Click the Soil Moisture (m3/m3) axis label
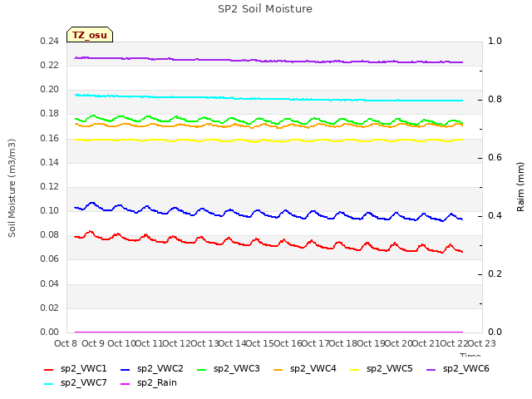Viewport: 532px width, 399px height. click(x=12, y=188)
